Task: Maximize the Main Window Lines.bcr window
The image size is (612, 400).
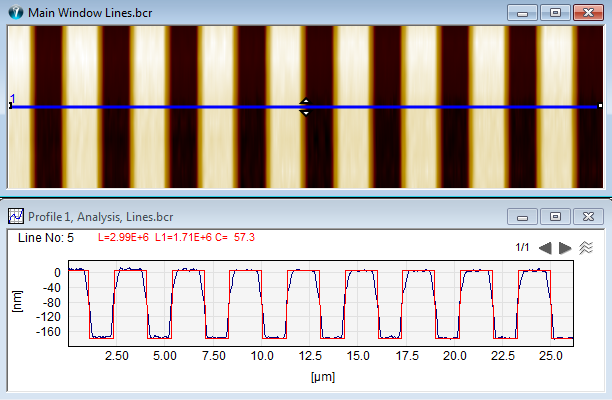Action: [x=555, y=13]
